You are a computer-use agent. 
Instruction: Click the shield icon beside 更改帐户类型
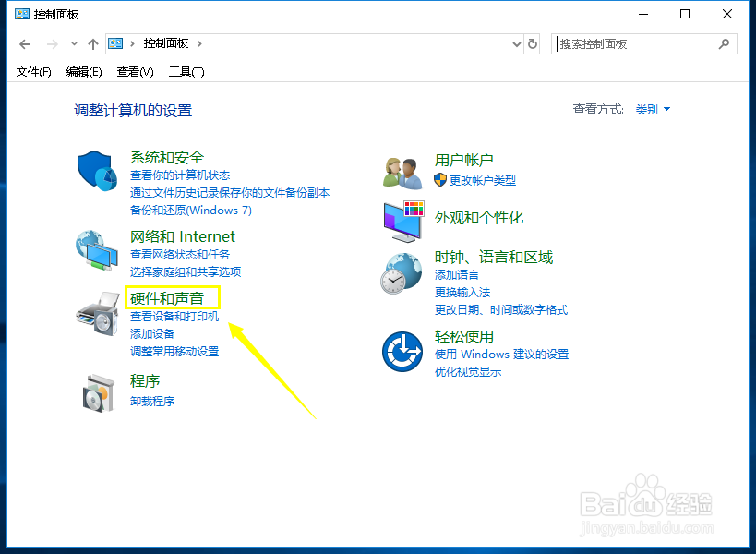point(440,180)
